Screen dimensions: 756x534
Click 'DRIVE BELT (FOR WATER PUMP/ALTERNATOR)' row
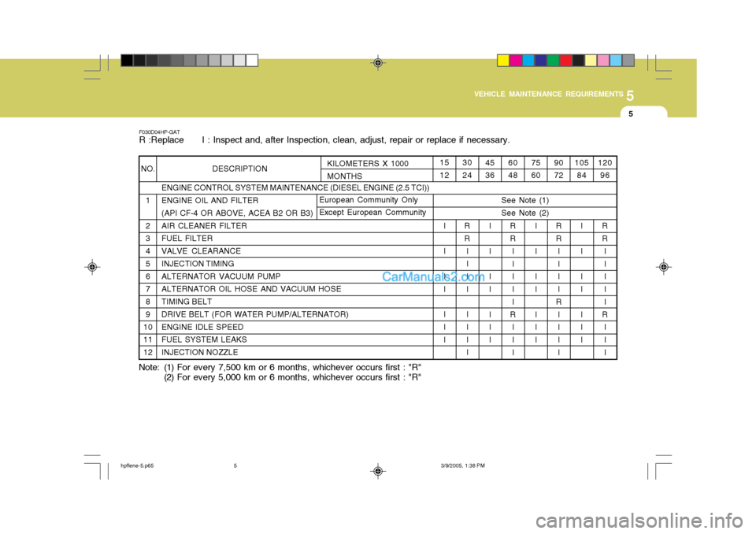[x=254, y=314]
